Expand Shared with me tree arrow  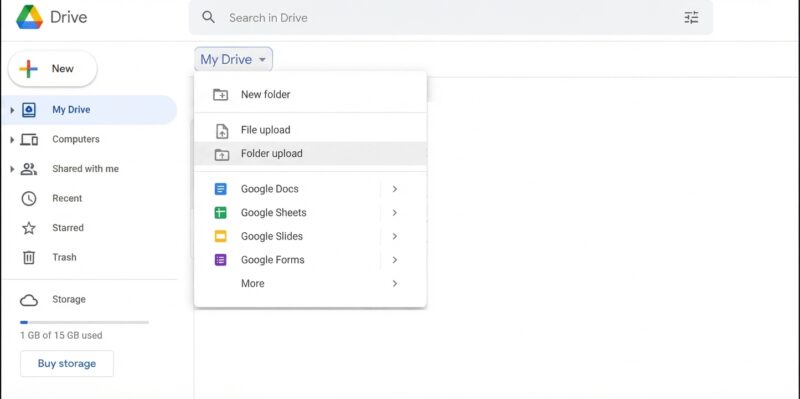pos(12,169)
